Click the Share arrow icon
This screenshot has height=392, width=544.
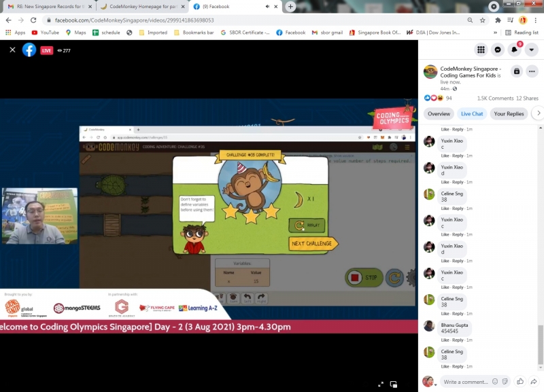(534, 382)
